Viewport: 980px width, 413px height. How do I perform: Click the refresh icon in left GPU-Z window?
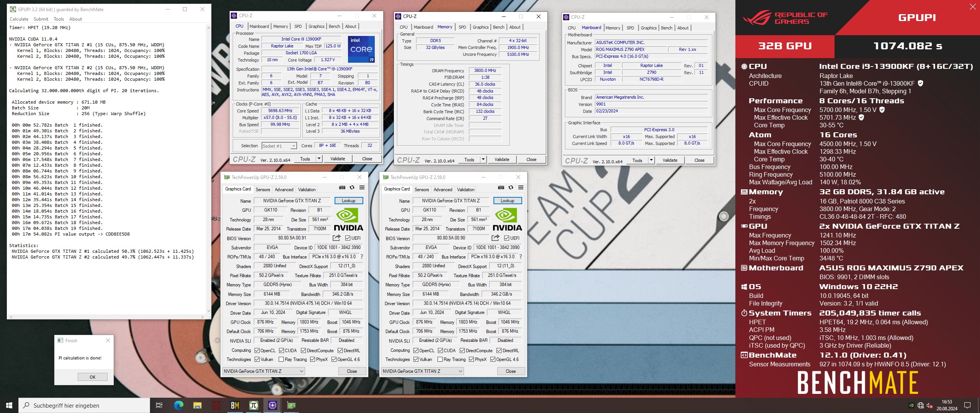coord(352,187)
